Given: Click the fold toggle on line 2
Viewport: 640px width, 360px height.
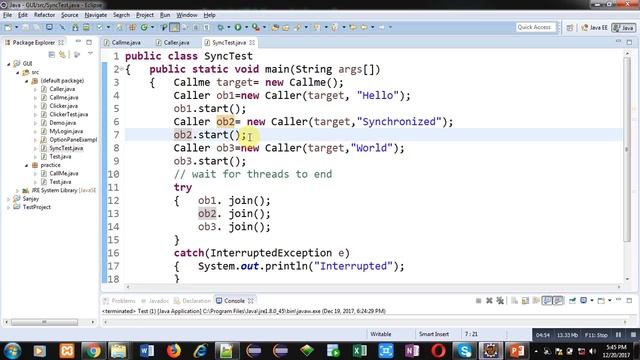Looking at the screenshot, I should click(122, 69).
